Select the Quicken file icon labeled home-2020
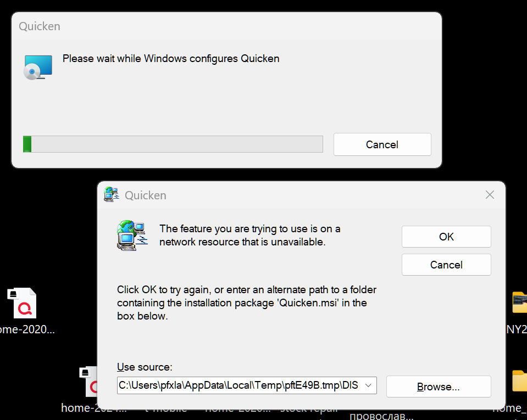The height and width of the screenshot is (420, 527). pos(22,303)
